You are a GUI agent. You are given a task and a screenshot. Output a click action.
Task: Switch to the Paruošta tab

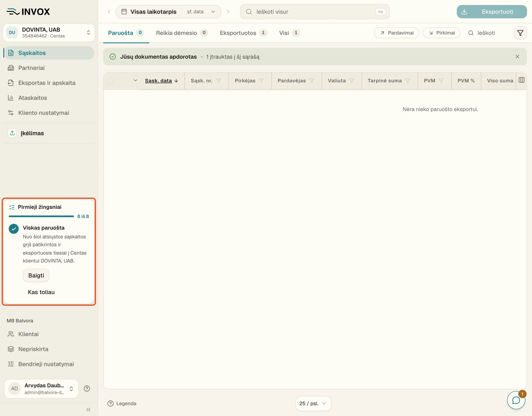pyautogui.click(x=126, y=33)
